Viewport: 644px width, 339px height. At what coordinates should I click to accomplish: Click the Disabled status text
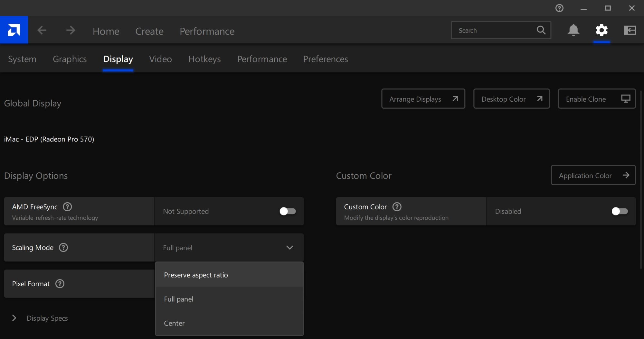point(508,211)
